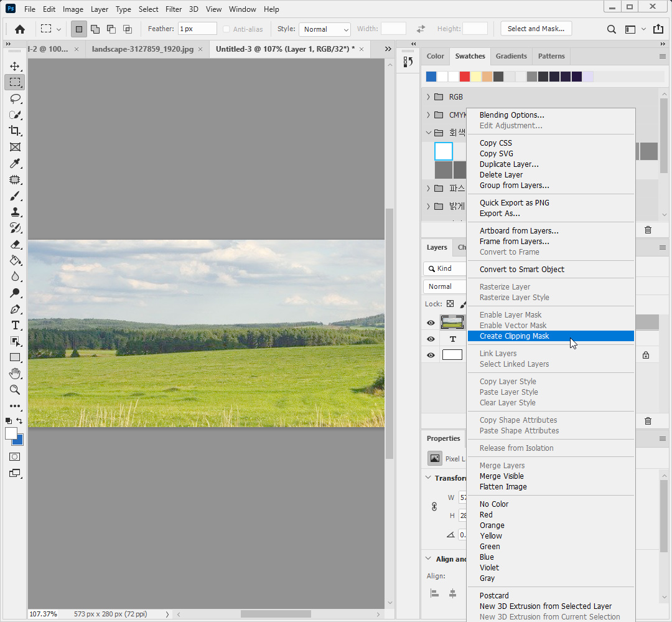
Task: Select the Eyedropper tool
Action: pyautogui.click(x=15, y=163)
